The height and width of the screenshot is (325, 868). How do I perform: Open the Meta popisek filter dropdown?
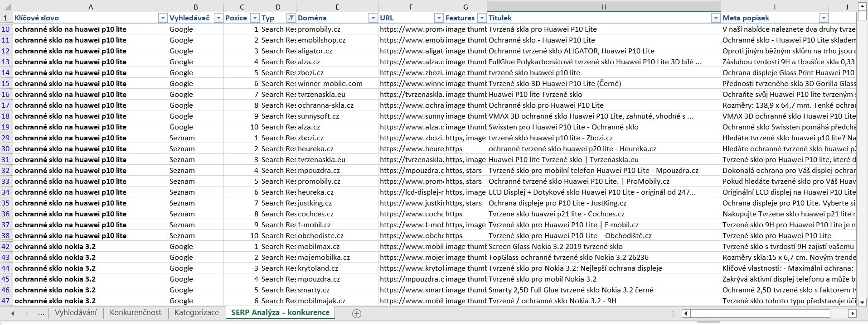(824, 18)
